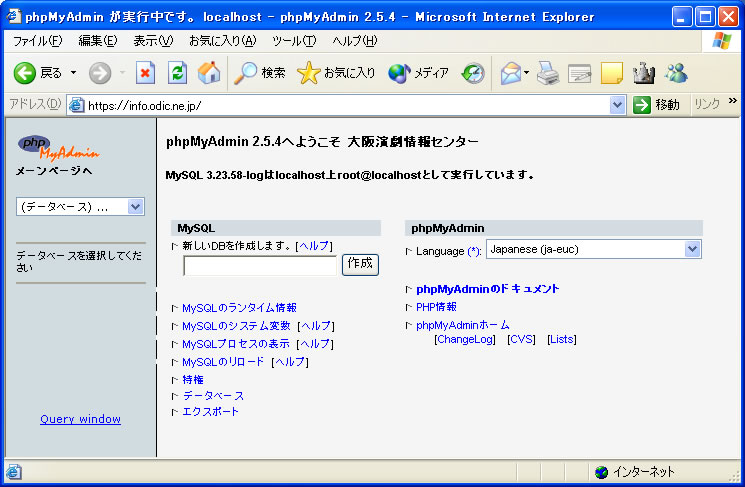This screenshot has width=745, height=487.
Task: Open the Query window link
Action: pos(80,419)
